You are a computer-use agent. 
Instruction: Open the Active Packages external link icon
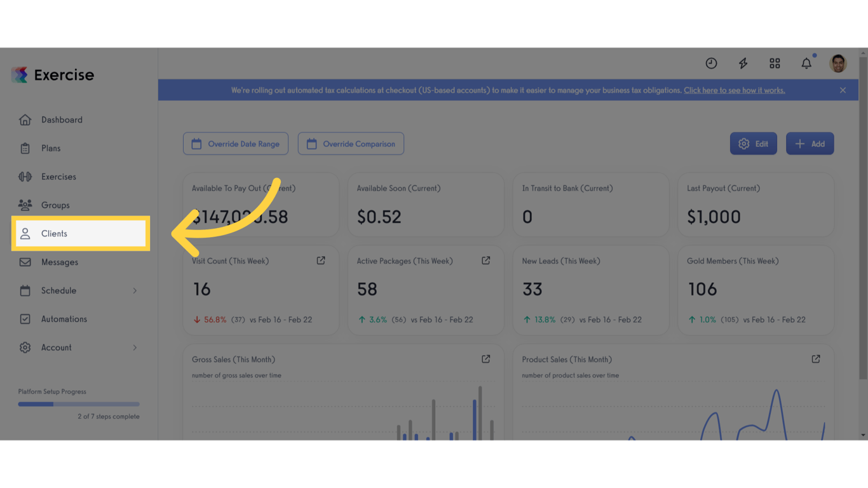click(485, 260)
